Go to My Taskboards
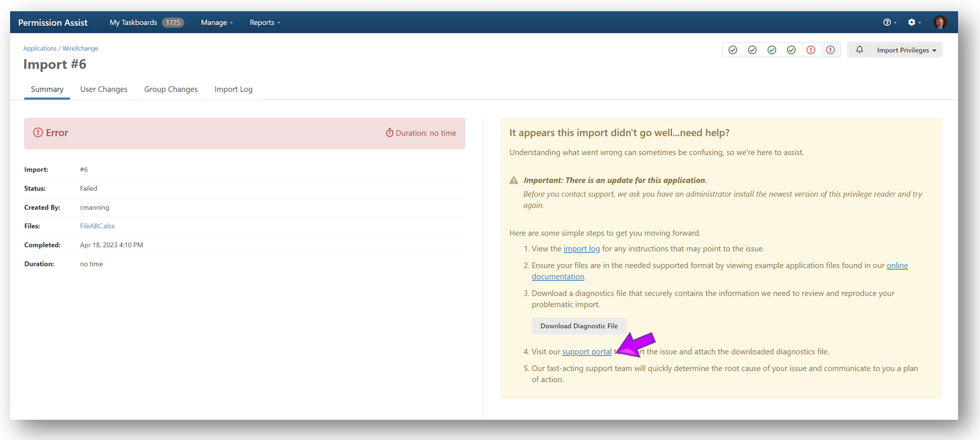Image resolution: width=980 pixels, height=440 pixels. tap(134, 22)
